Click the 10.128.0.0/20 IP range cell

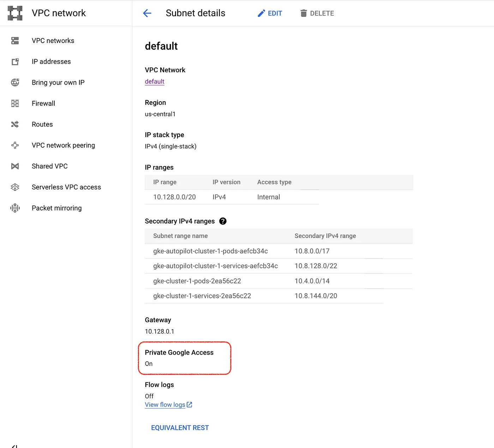[174, 197]
